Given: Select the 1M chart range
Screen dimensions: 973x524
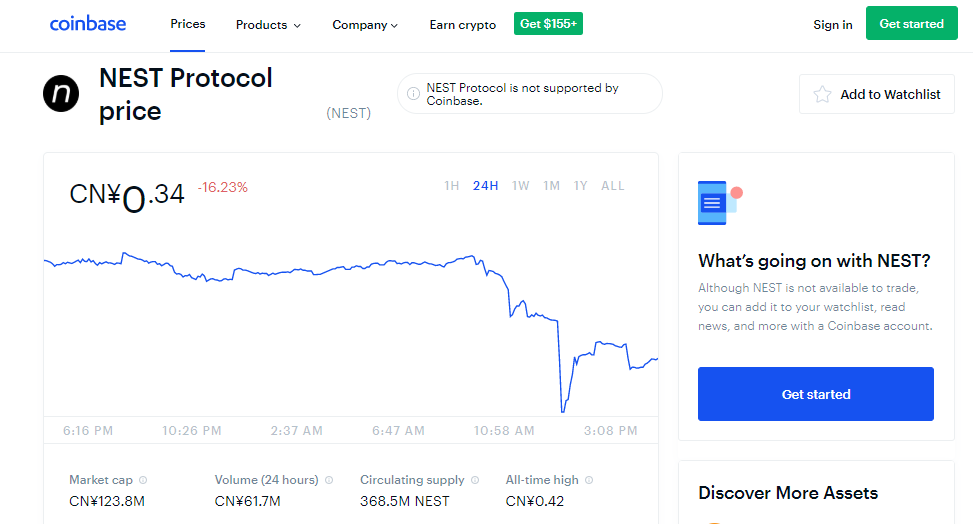Looking at the screenshot, I should tap(552, 186).
